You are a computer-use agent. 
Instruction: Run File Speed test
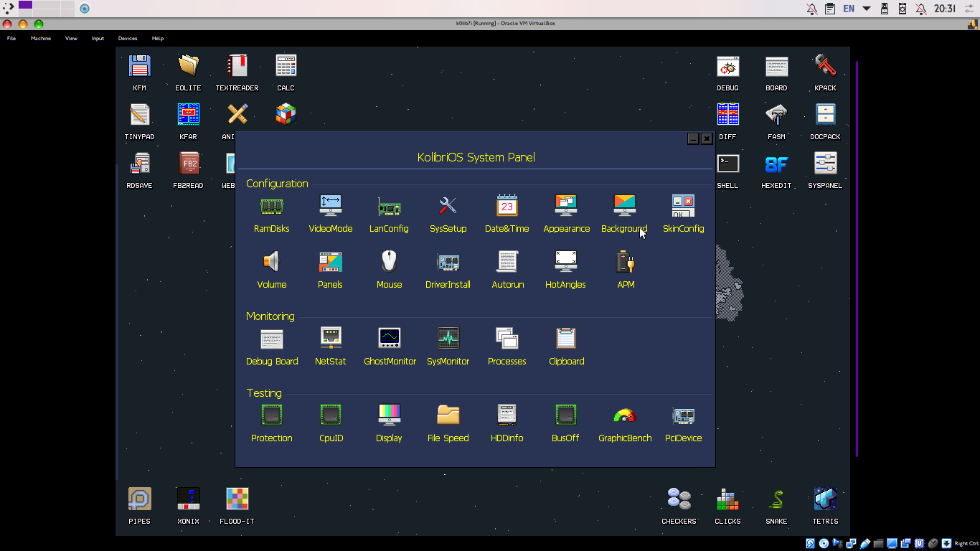(x=448, y=415)
